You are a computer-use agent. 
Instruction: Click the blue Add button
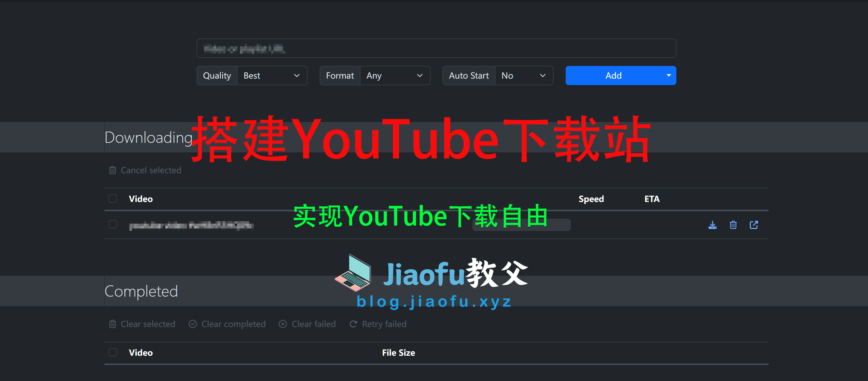[614, 76]
